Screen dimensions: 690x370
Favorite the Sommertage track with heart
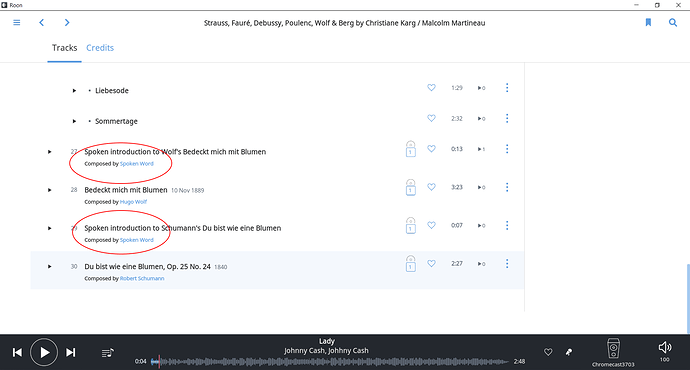click(x=431, y=118)
